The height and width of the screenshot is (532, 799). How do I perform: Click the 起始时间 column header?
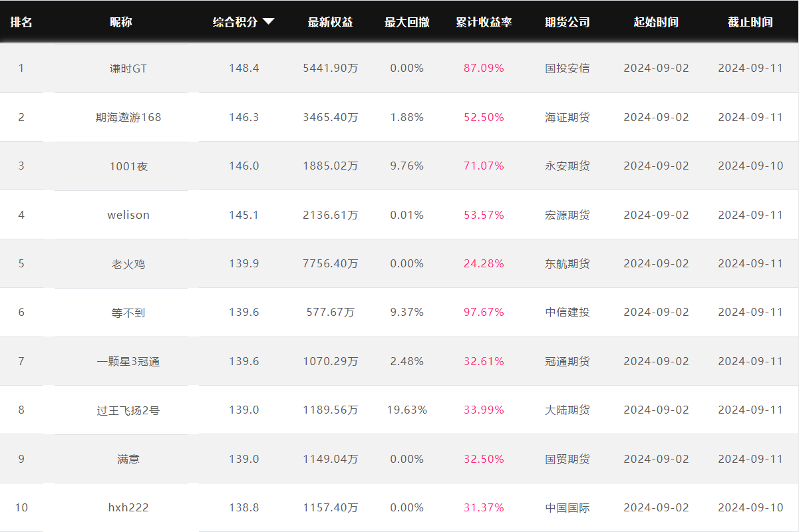click(656, 22)
